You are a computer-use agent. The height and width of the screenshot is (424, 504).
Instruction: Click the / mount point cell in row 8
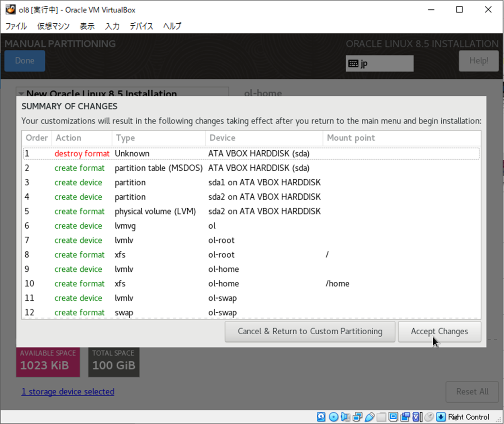click(327, 255)
